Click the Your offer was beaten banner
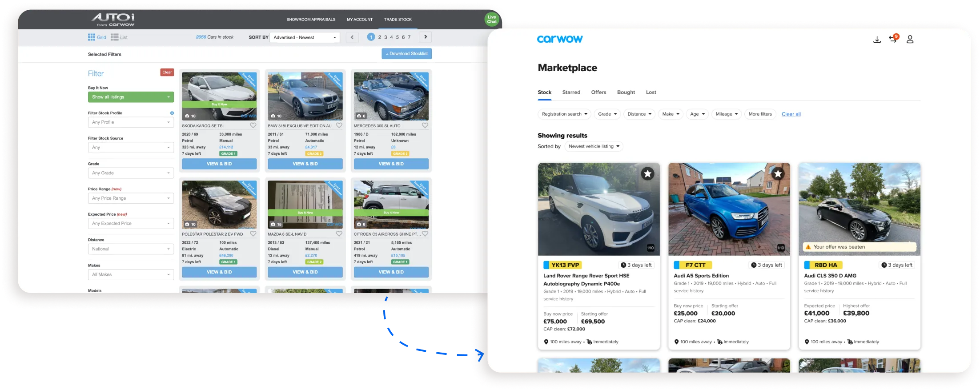980x390 pixels. [860, 247]
